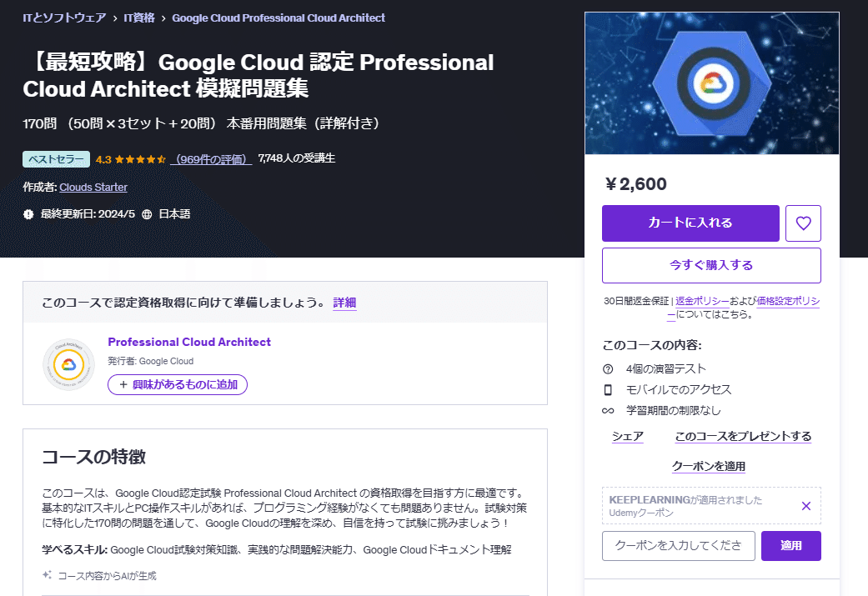Click the 7,748人の受講生 student count

[x=297, y=158]
